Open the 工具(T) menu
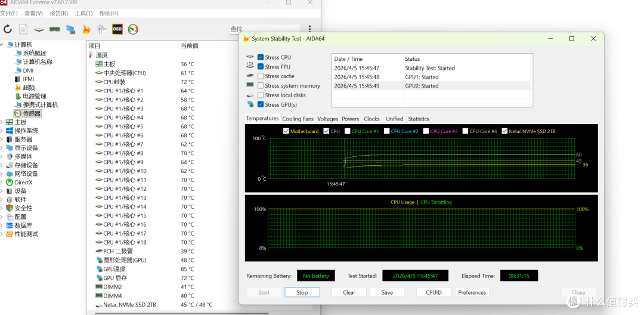The width and height of the screenshot is (644, 315). point(83,13)
